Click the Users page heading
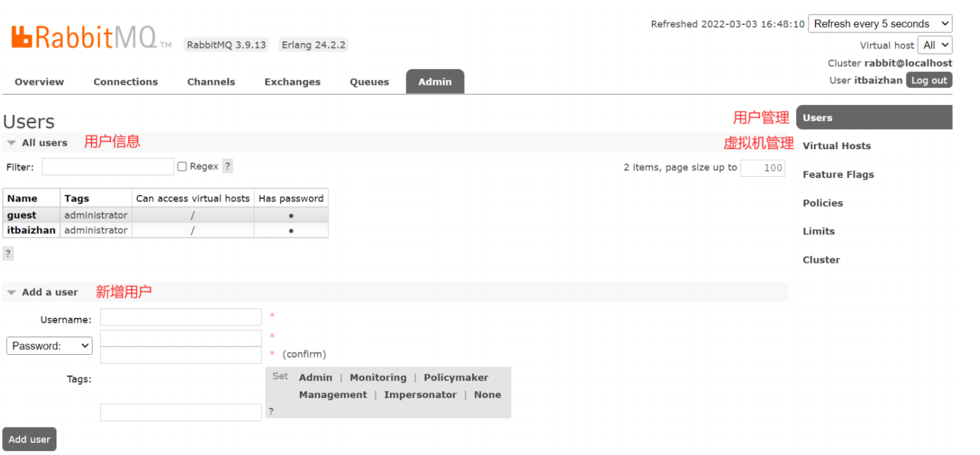 click(29, 122)
